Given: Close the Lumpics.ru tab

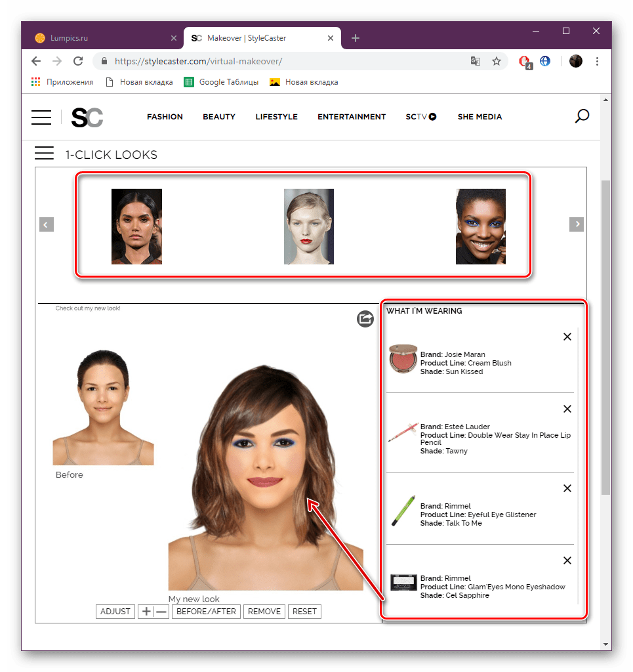Looking at the screenshot, I should pyautogui.click(x=173, y=38).
